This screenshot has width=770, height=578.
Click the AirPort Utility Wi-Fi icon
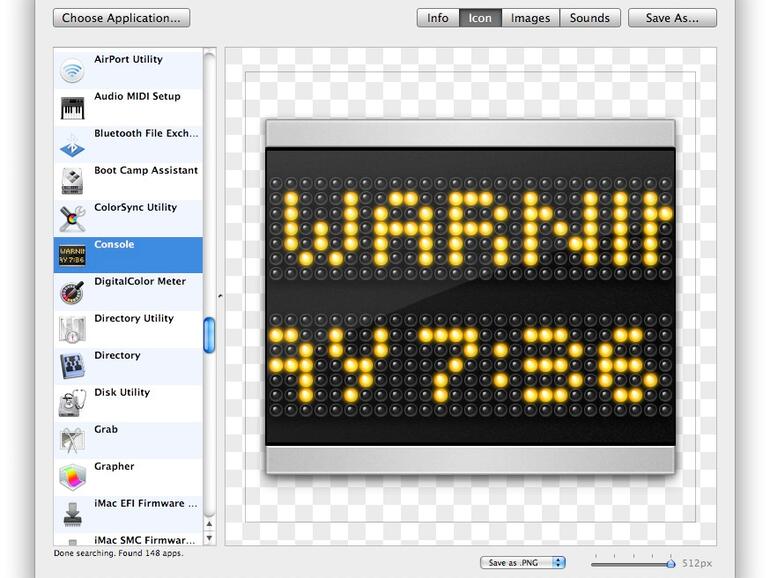(72, 71)
